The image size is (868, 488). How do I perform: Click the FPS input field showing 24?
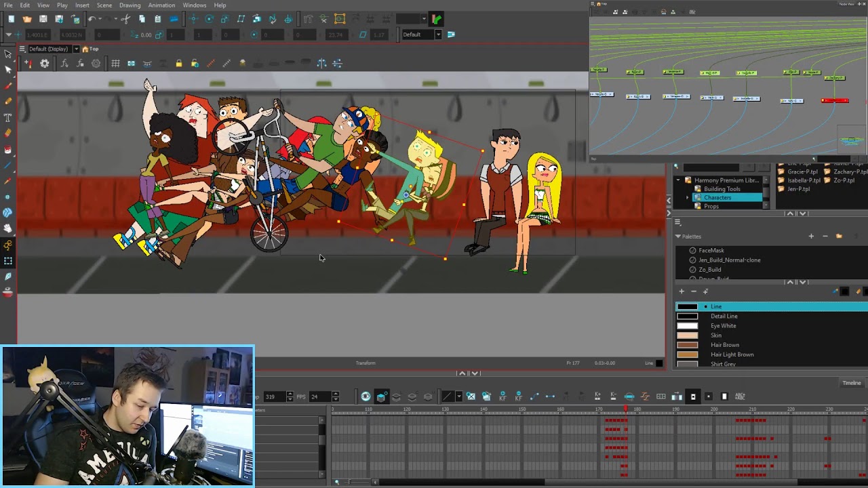[x=323, y=396]
